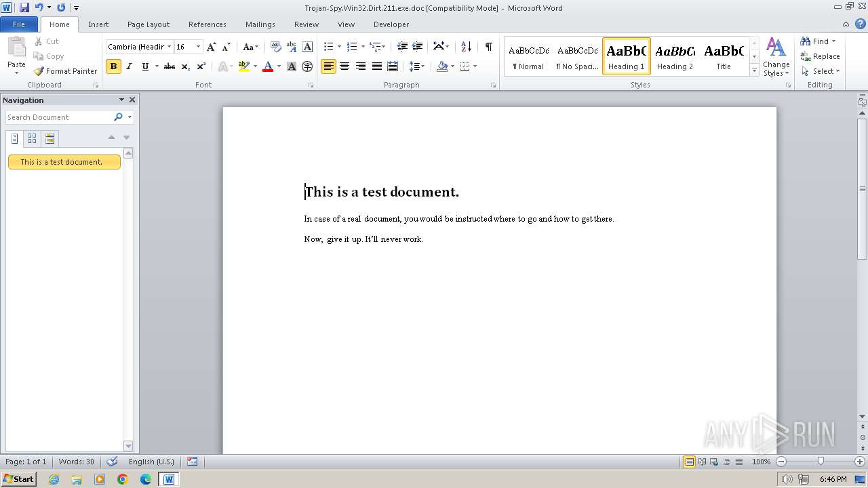Screen dimensions: 868x488
Task: Click the Decrease Indent icon
Action: 402,47
